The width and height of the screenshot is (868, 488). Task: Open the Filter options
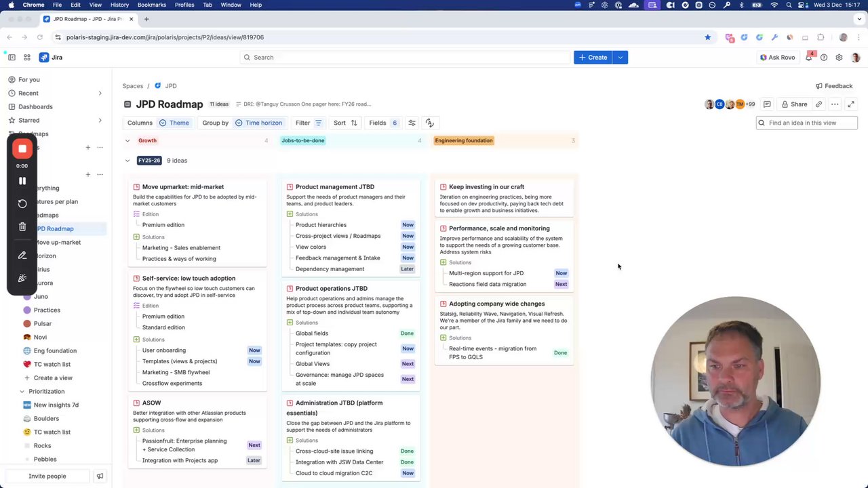[x=309, y=123]
